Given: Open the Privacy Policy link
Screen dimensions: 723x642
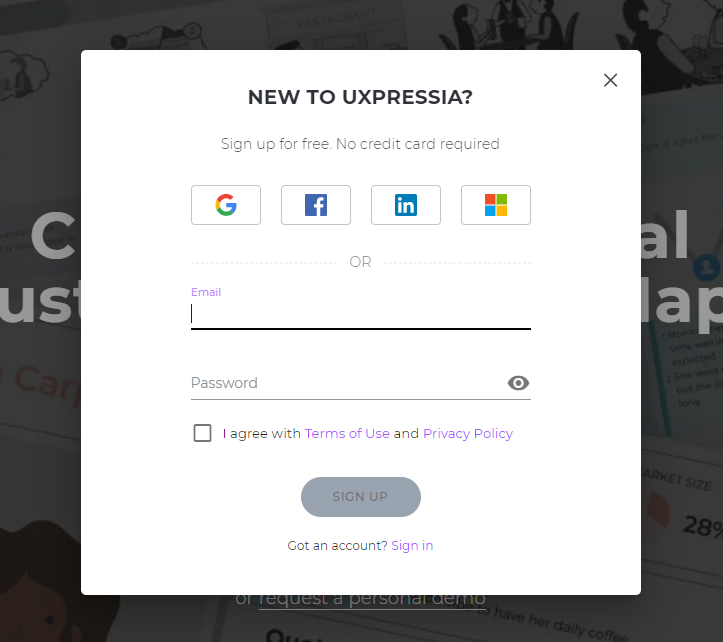Looking at the screenshot, I should (468, 434).
